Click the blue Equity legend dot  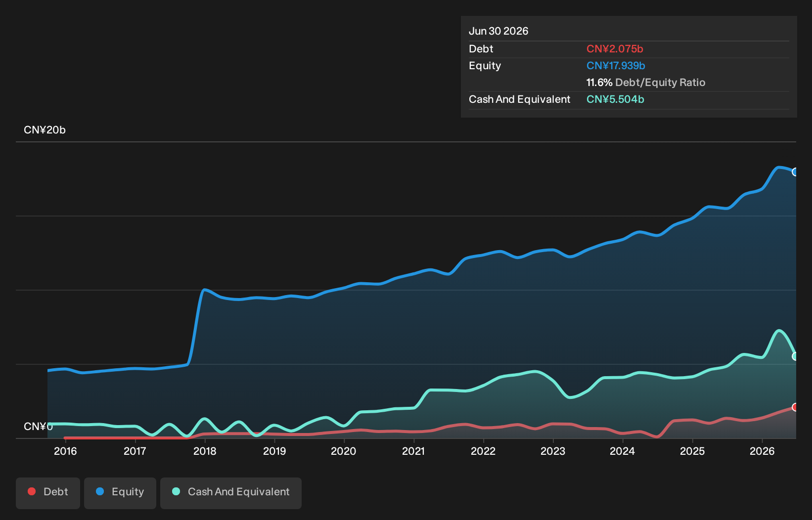point(100,491)
